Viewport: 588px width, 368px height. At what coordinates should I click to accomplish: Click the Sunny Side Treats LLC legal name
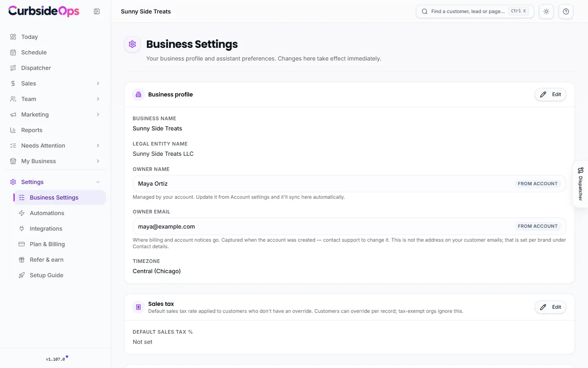click(163, 154)
